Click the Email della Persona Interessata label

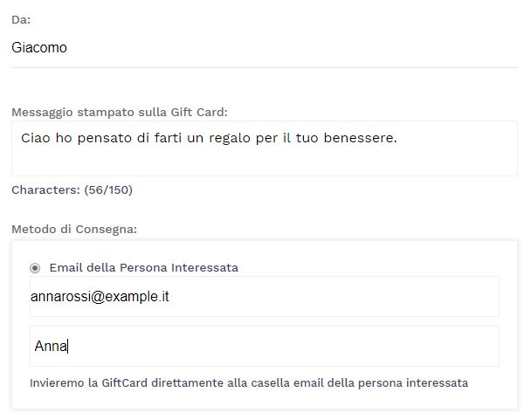(x=144, y=268)
